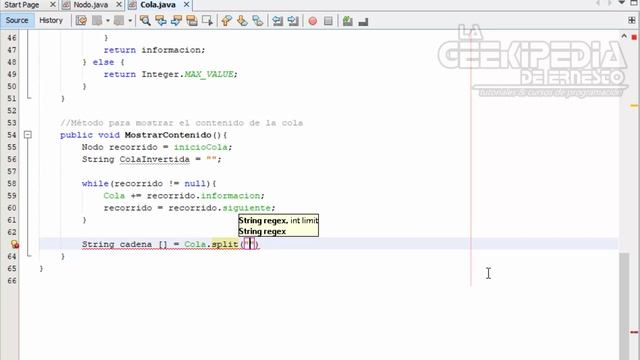The image size is (640, 360).
Task: Choose the 'String regex' tooltip signature
Action: pyautogui.click(x=262, y=231)
